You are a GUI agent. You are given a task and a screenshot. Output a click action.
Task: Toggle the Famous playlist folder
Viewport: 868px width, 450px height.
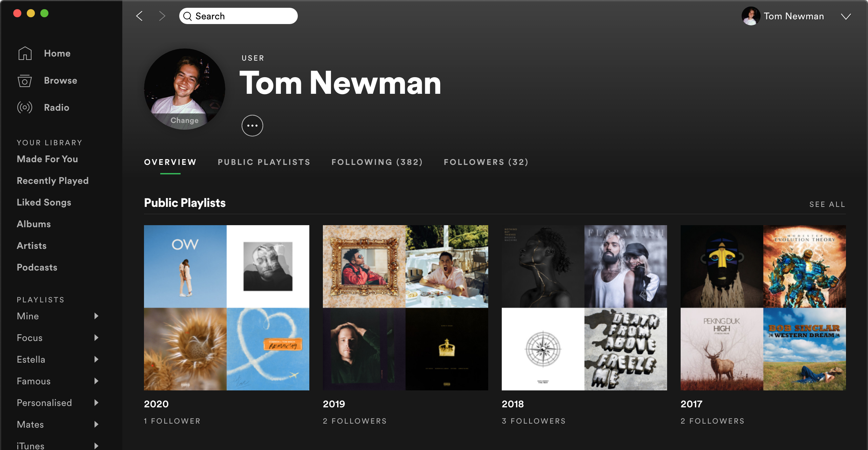96,381
